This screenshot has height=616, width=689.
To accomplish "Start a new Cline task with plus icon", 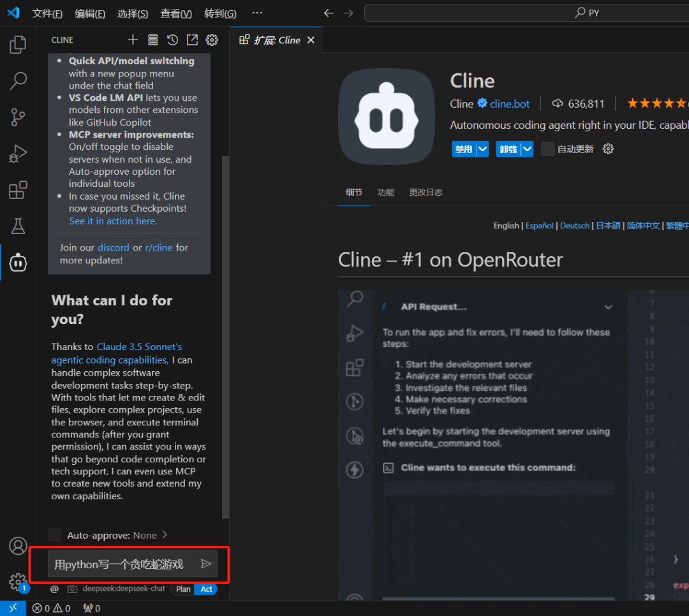I will click(x=133, y=40).
